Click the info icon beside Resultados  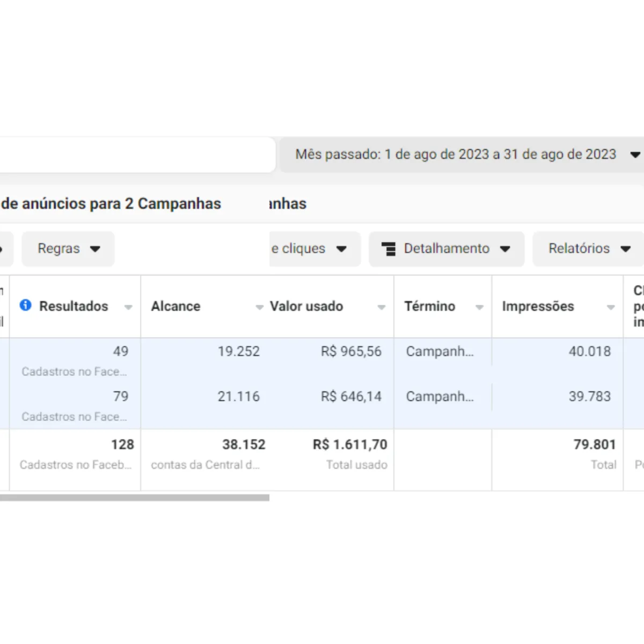[x=25, y=305]
